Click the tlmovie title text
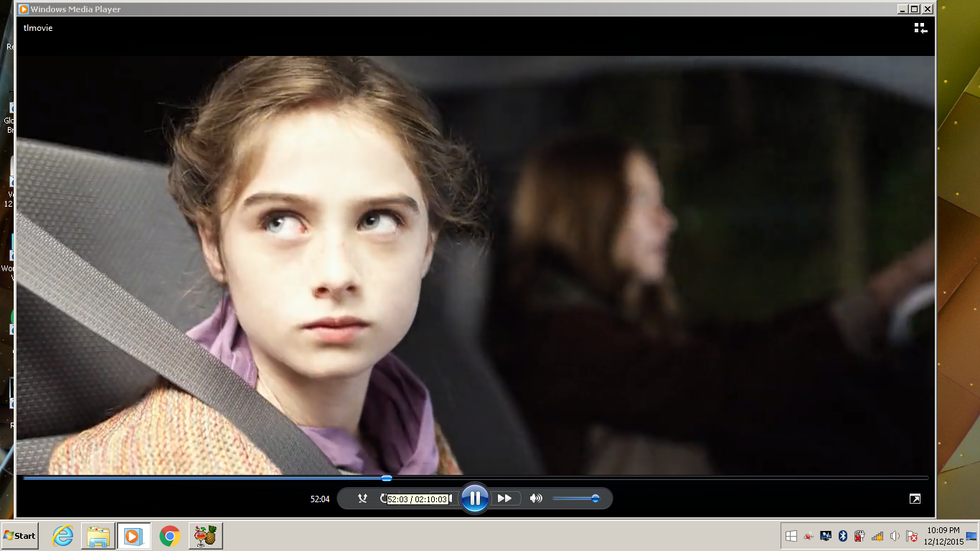The height and width of the screenshot is (551, 980). (x=38, y=28)
